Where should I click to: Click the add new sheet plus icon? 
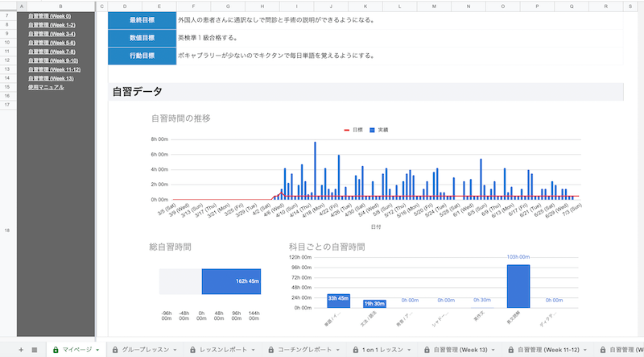(x=21, y=350)
